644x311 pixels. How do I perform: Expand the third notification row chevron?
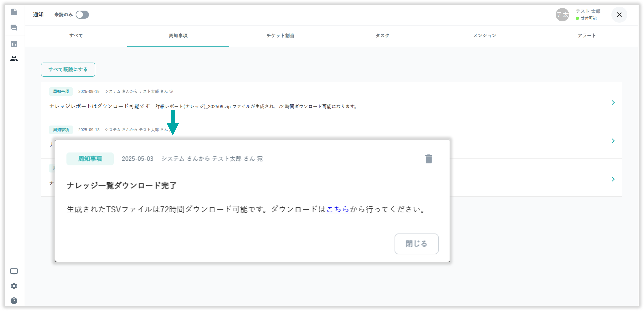click(x=613, y=179)
